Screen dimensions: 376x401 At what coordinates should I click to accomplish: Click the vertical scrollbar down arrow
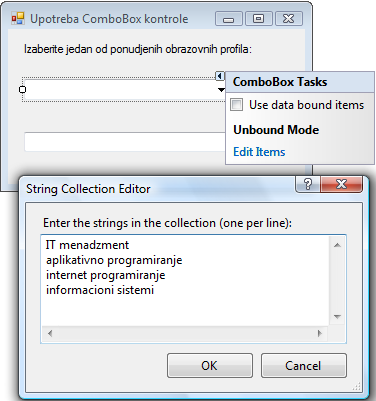pyautogui.click(x=337, y=317)
